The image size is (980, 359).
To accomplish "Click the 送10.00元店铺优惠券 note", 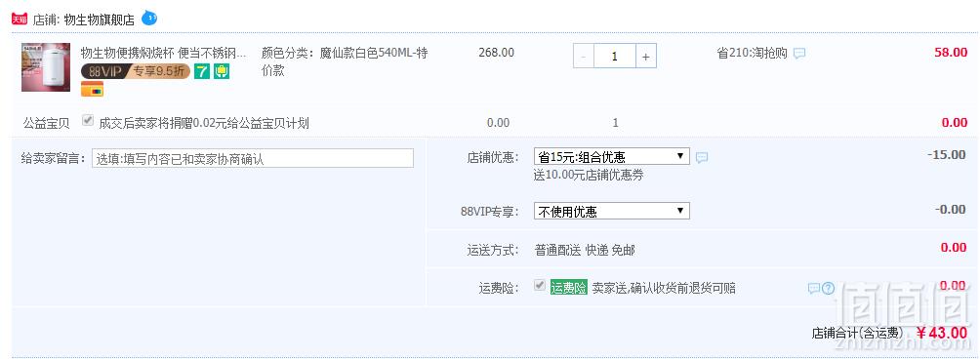I will (x=589, y=176).
